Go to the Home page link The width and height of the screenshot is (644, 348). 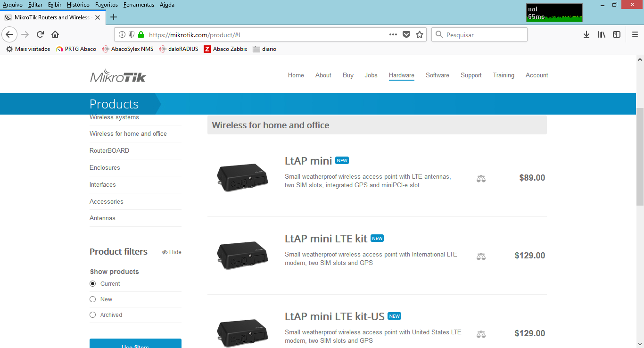pos(296,75)
